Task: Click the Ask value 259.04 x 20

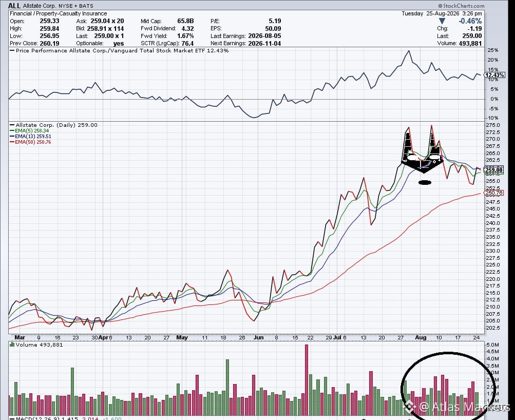Action: coord(107,21)
